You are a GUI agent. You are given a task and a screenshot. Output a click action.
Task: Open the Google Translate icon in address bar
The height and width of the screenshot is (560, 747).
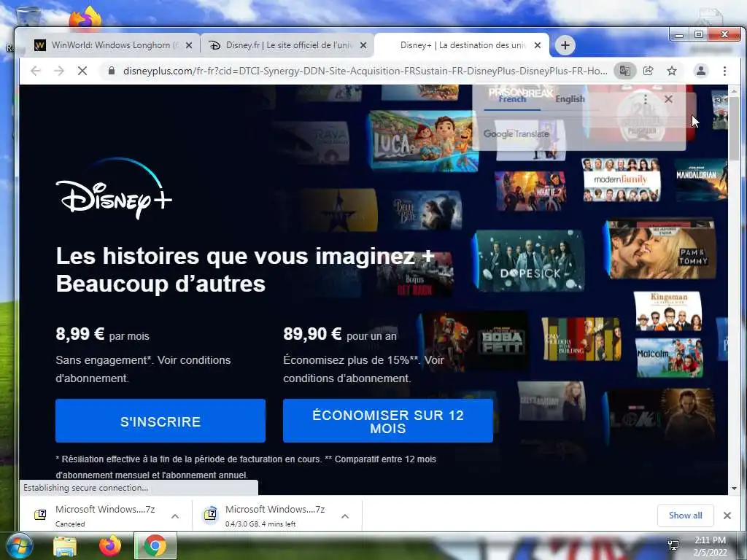[x=624, y=71]
